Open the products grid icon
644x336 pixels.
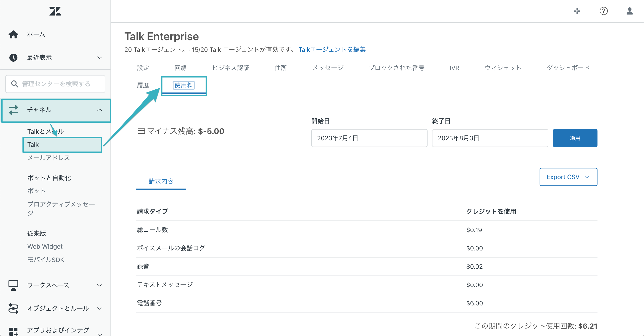(577, 11)
